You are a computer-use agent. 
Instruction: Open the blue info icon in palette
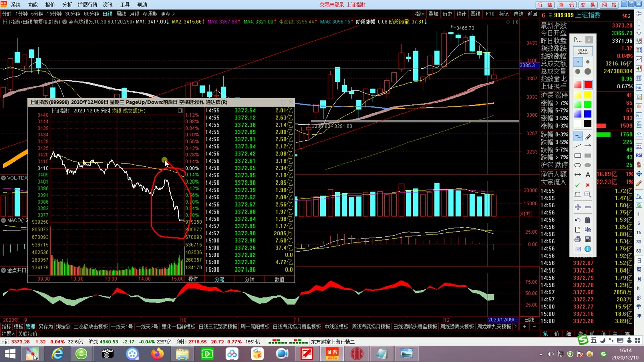[x=588, y=249]
